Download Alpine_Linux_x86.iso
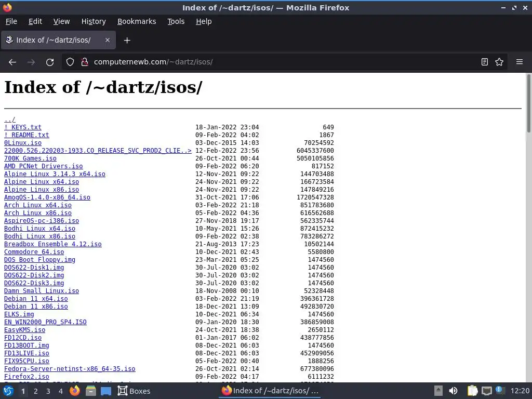Viewport: 532px width, 399px height. pos(42,190)
